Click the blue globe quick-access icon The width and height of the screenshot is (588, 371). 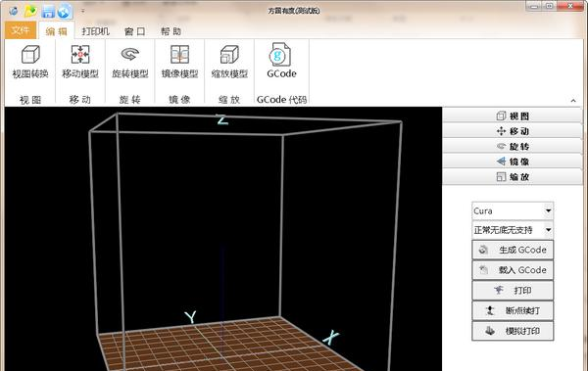pyautogui.click(x=65, y=11)
